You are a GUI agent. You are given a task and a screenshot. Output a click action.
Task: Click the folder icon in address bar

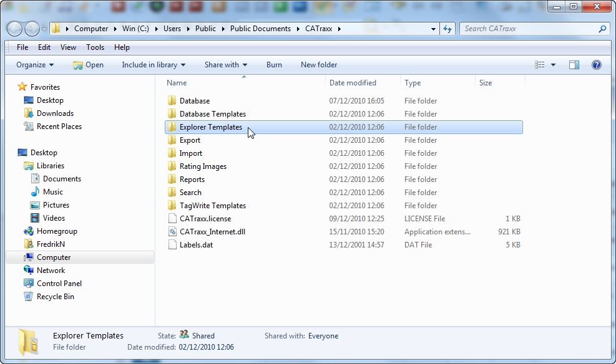[x=56, y=29]
